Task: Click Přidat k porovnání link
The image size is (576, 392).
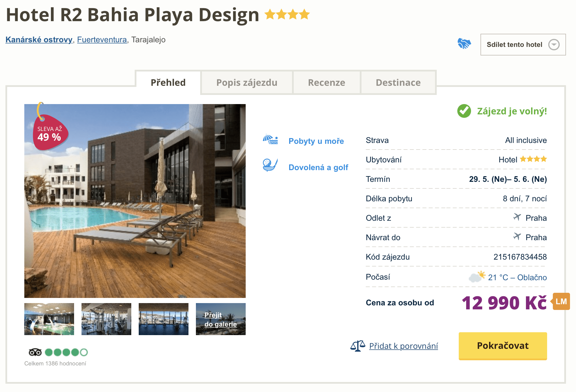Action: coord(403,346)
